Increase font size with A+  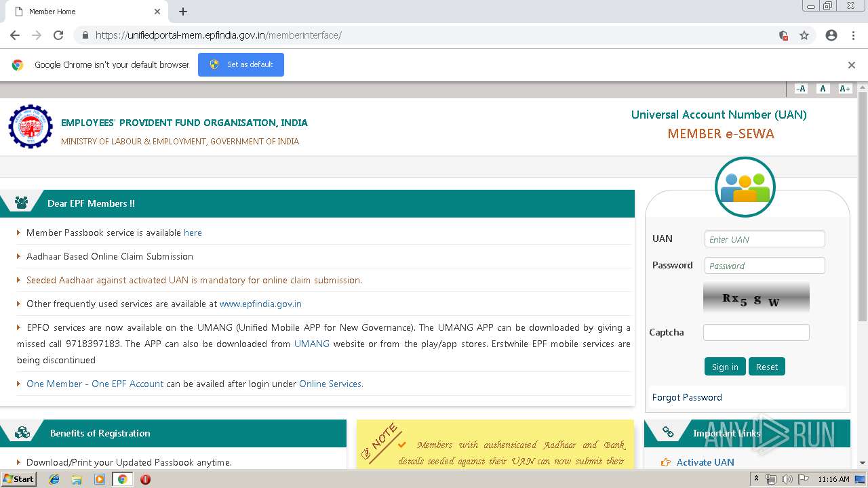[x=844, y=89]
